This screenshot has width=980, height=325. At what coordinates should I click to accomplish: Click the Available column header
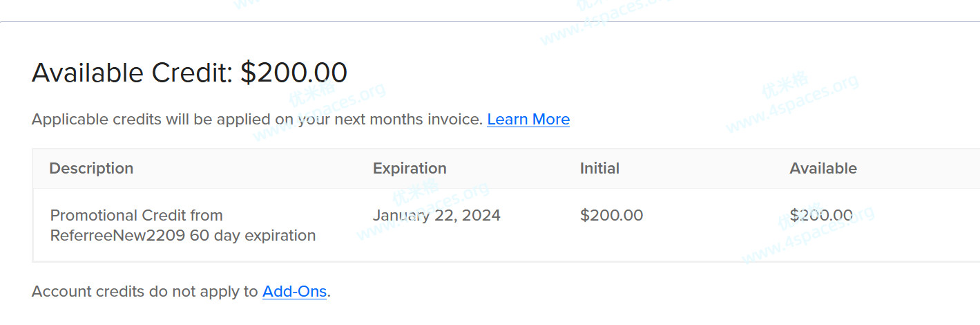click(823, 168)
